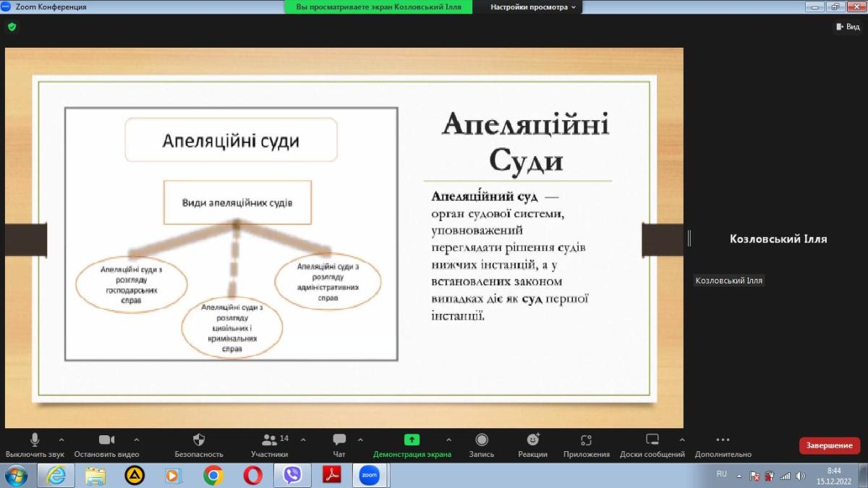Open the Настройки просмотра dropdown

(533, 7)
